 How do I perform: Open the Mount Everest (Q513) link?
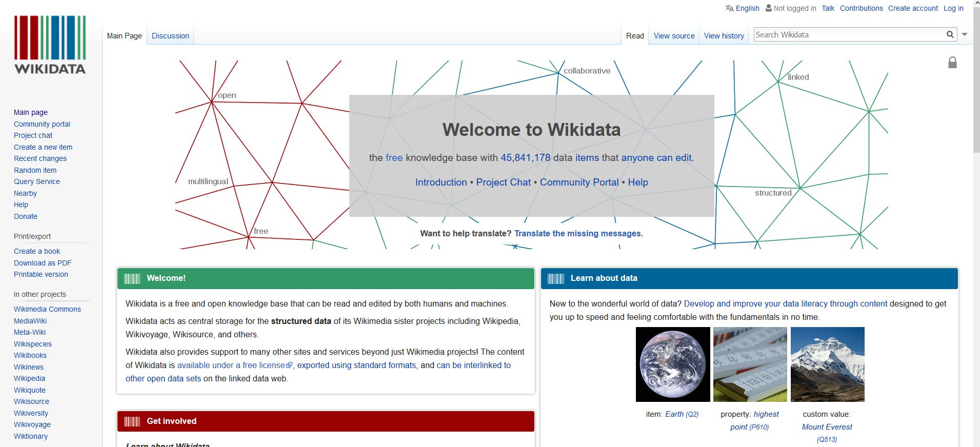click(x=827, y=433)
